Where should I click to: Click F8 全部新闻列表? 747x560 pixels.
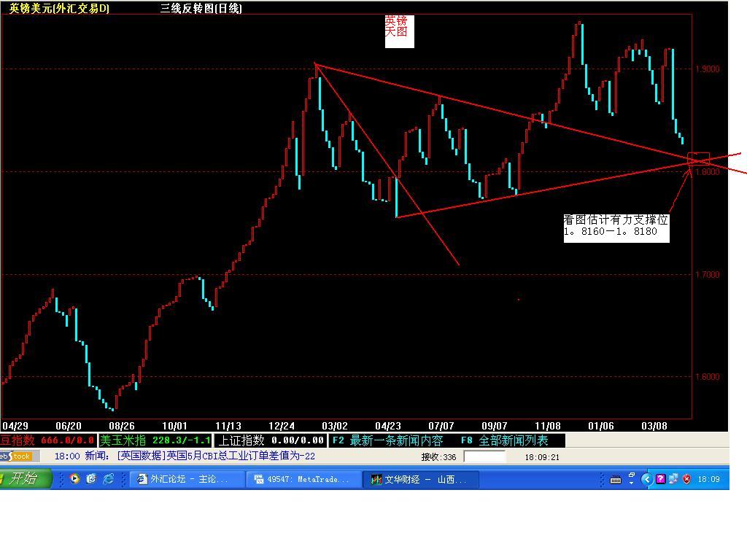[505, 440]
